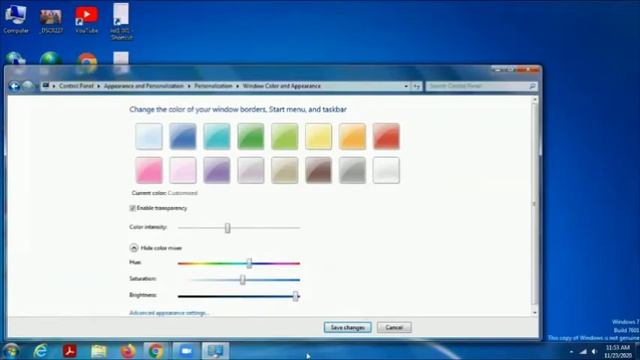The image size is (640, 360).
Task: Click the search magnifier icon
Action: (x=532, y=86)
